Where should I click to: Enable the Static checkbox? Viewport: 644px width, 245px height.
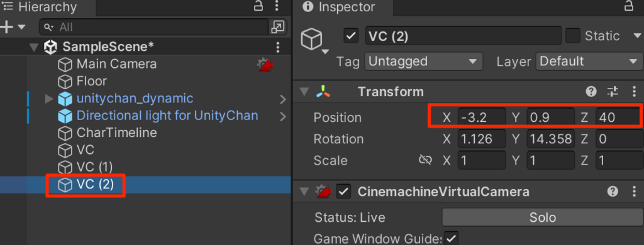tap(572, 36)
